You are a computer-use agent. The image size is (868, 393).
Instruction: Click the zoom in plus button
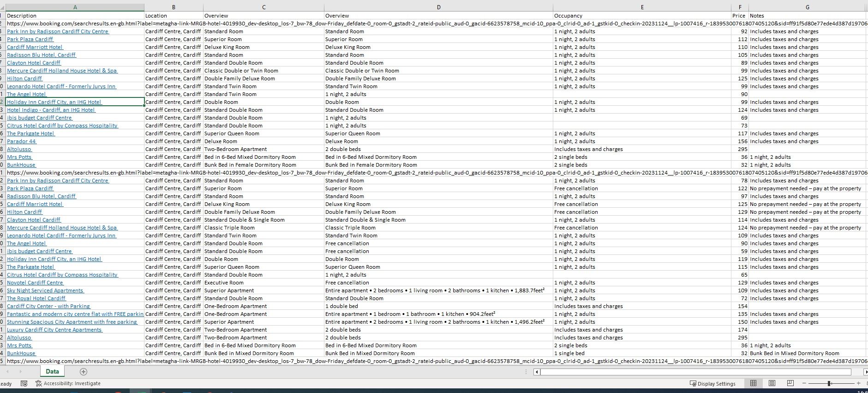[859, 383]
